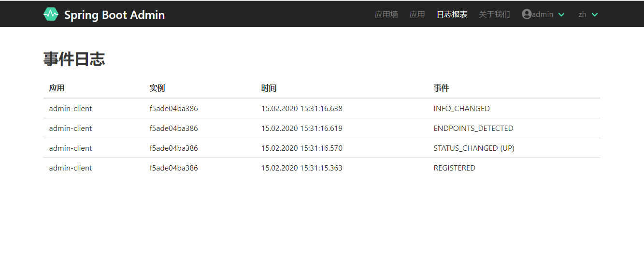The height and width of the screenshot is (257, 644).
Task: Expand the admin user dropdown chevron
Action: click(x=561, y=15)
